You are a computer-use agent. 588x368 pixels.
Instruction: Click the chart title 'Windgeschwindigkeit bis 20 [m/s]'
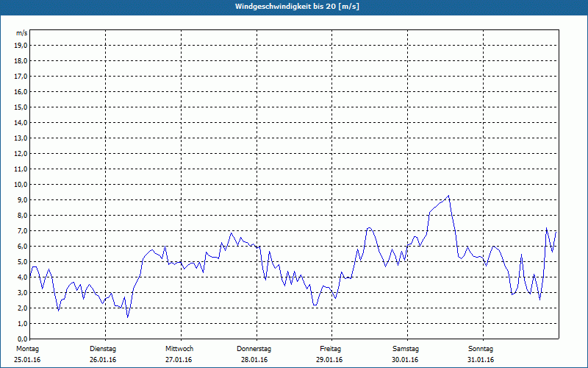click(x=297, y=7)
